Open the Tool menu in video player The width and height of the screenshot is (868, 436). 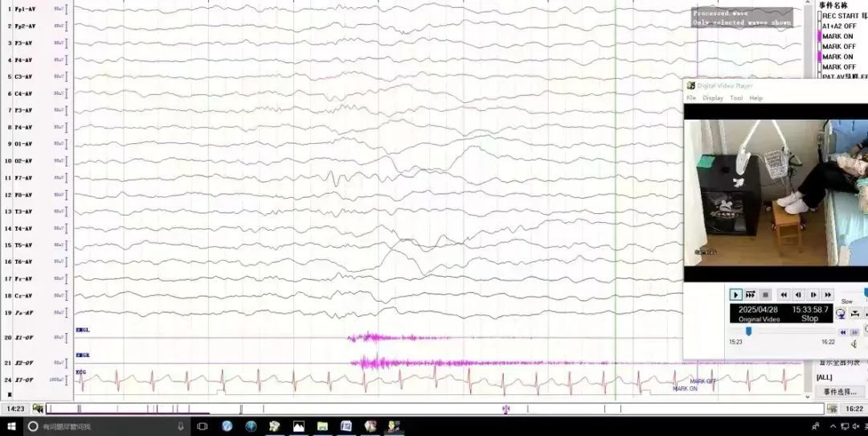tap(736, 98)
